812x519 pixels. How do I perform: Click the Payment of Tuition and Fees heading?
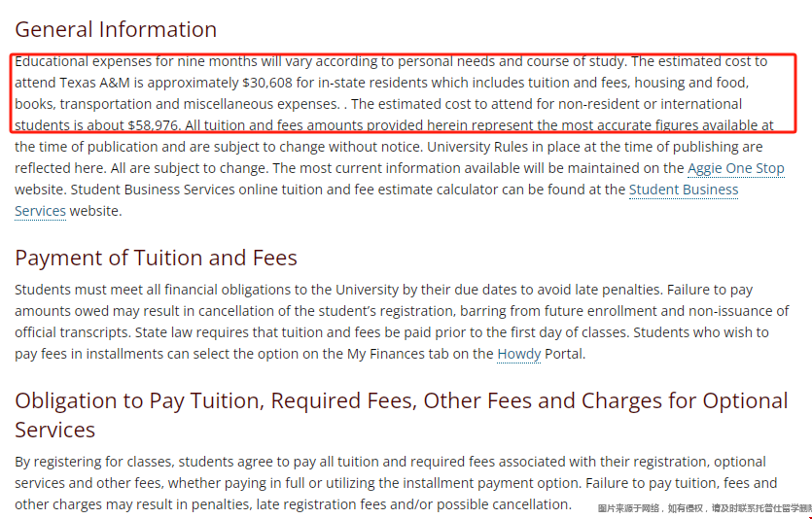156,258
